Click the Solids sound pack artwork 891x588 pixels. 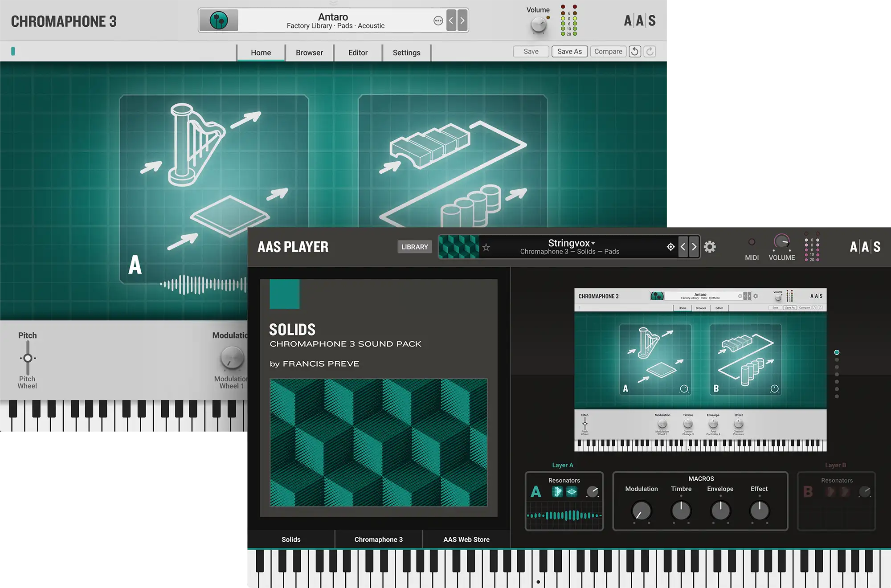point(378,443)
